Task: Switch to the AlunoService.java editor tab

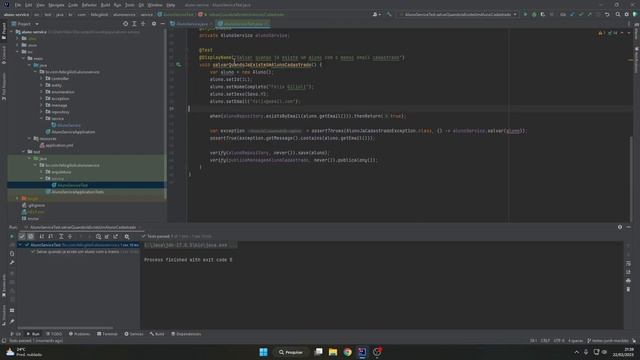Action: click(190, 24)
